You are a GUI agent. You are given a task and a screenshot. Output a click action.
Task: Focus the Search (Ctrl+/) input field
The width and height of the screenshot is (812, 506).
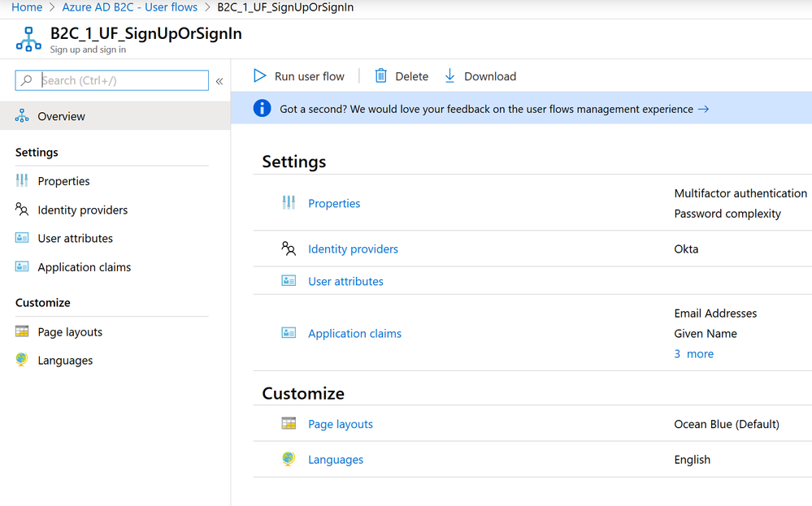pos(112,80)
